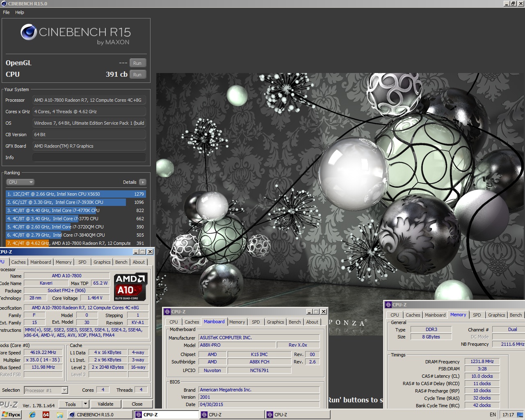Screen dimensions: 525x420
Task: Run the OpenGL benchmark
Action: (137, 63)
